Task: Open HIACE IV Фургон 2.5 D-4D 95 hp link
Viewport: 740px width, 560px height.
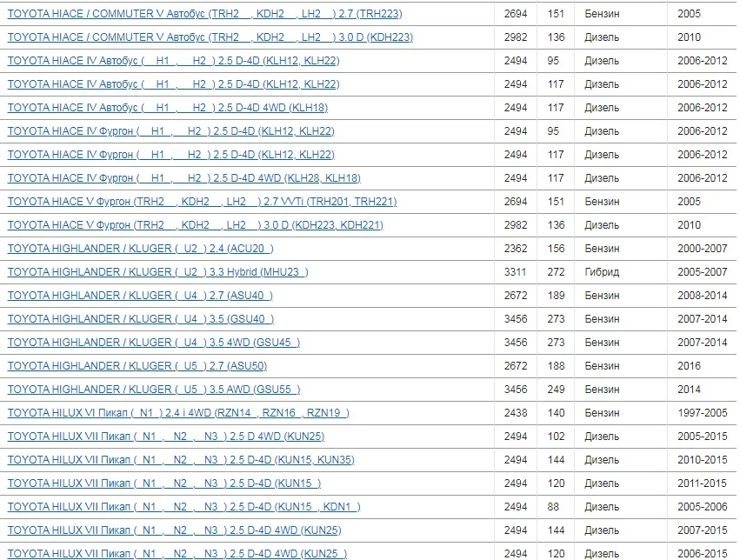Action: coord(170,131)
